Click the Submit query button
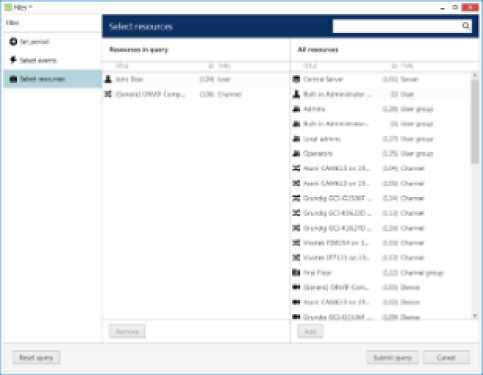483x375 pixels. pos(392,358)
